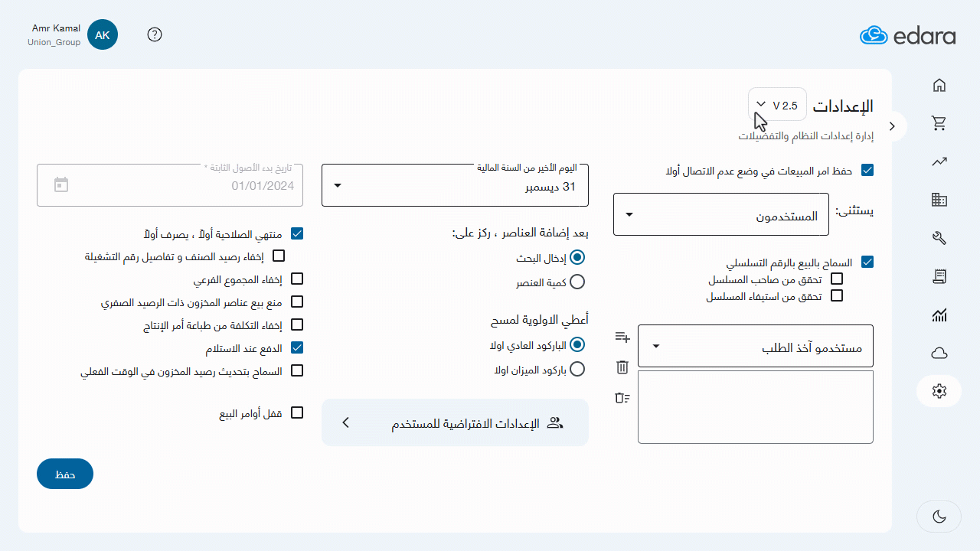Screen dimensions: 980x551
Task: Click the حفظ save button
Action: point(65,474)
